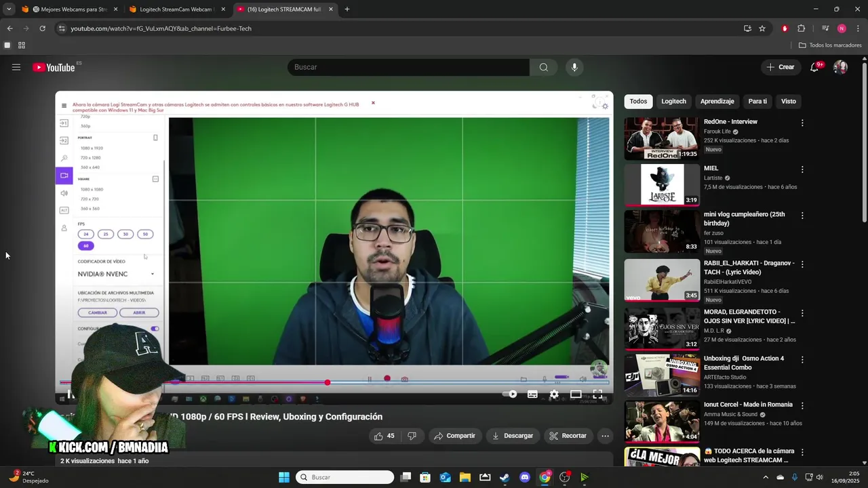868x488 pixels.
Task: Click the red record extension icon
Action: point(785,28)
